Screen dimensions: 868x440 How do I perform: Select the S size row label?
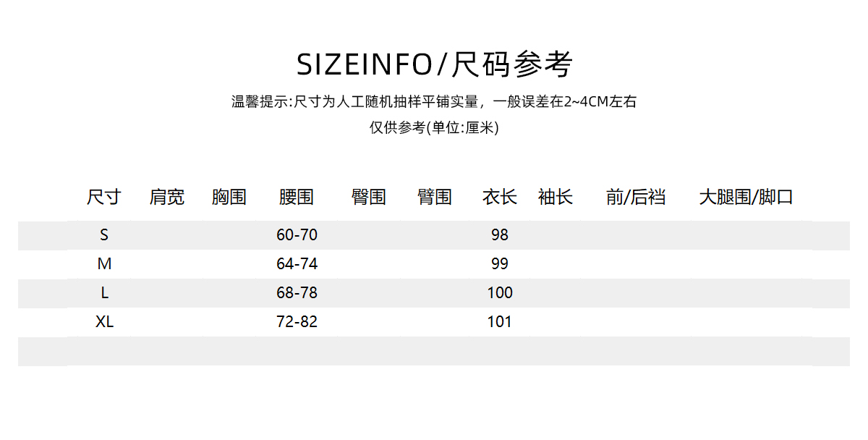click(x=104, y=235)
